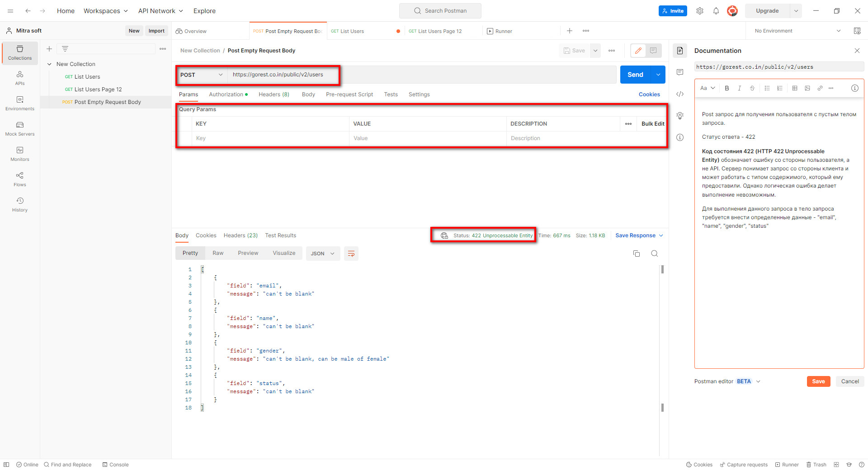Toggle line wrap in response viewer
The image size is (868, 470).
pos(351,254)
